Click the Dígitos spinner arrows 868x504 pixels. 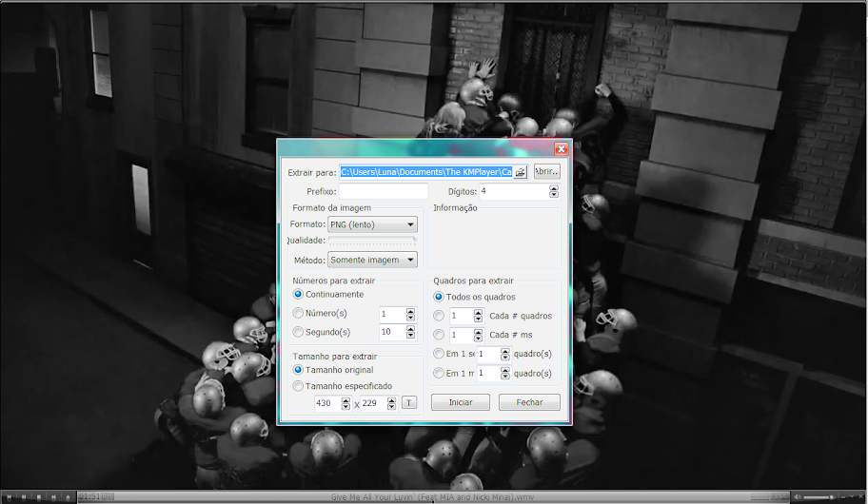[554, 191]
